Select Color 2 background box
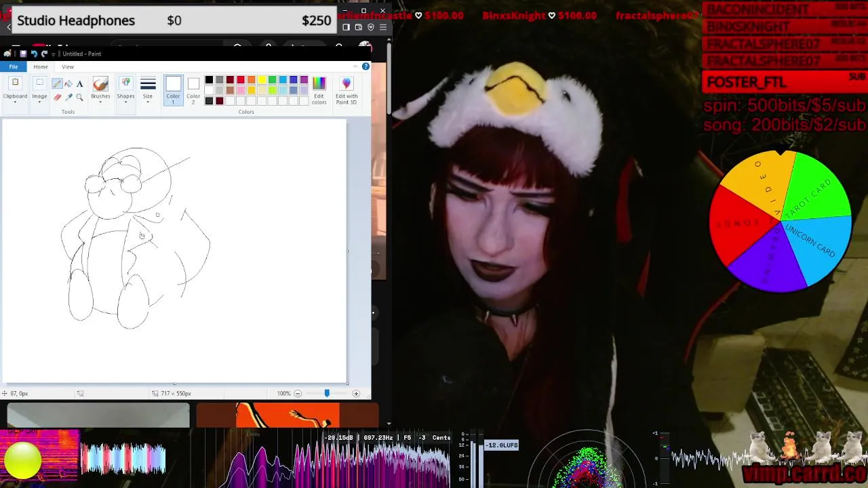This screenshot has height=488, width=868. 193,90
